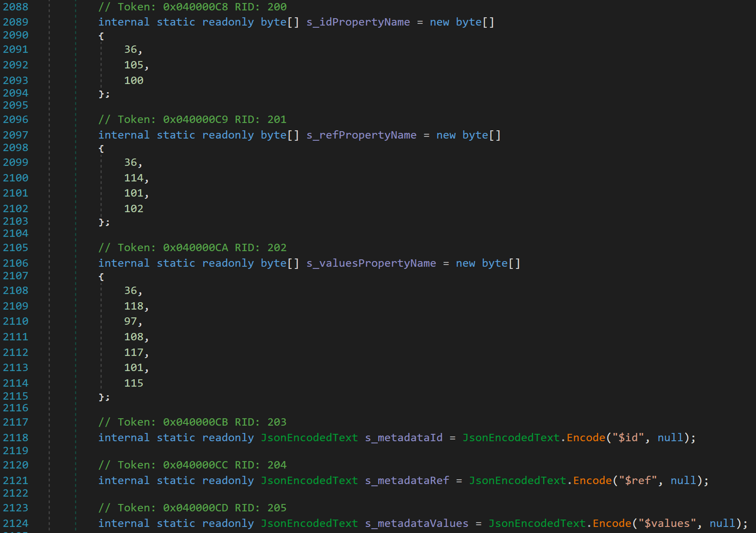Click JsonEncodedText type on line 2121
Image resolution: width=756 pixels, height=533 pixels.
coord(309,481)
